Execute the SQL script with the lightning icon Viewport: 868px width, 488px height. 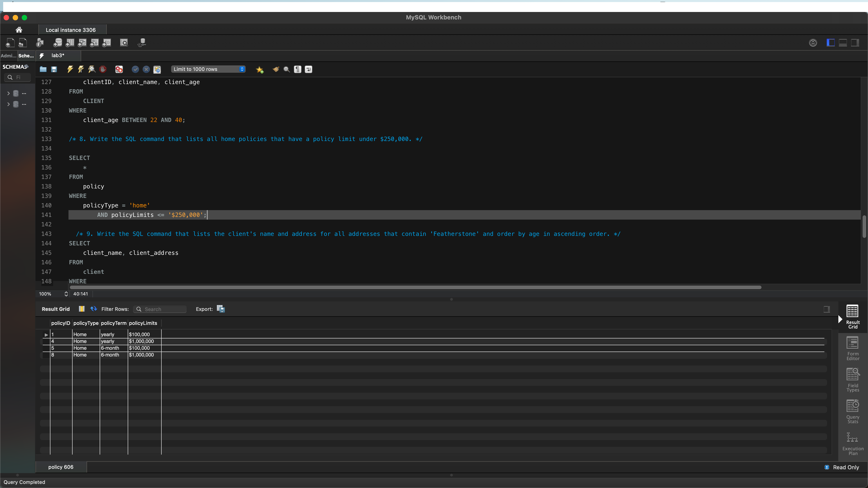click(x=70, y=69)
